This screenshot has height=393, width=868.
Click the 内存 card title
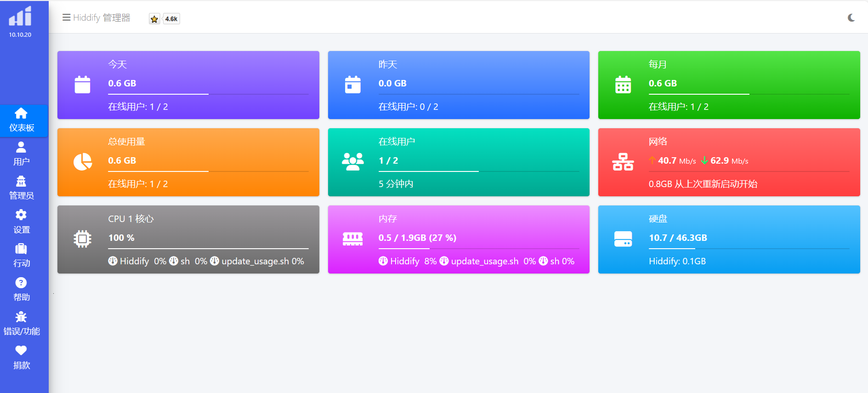tap(388, 219)
